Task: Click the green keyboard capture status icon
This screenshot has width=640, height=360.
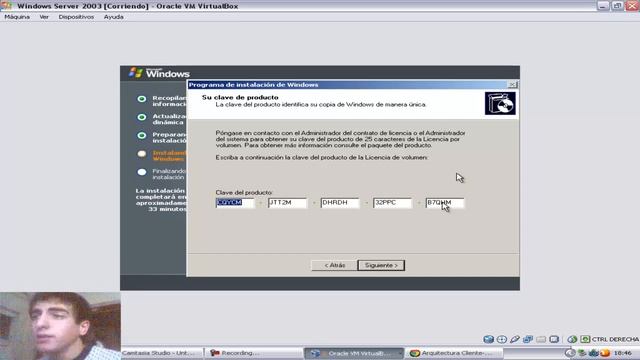Action: (585, 339)
